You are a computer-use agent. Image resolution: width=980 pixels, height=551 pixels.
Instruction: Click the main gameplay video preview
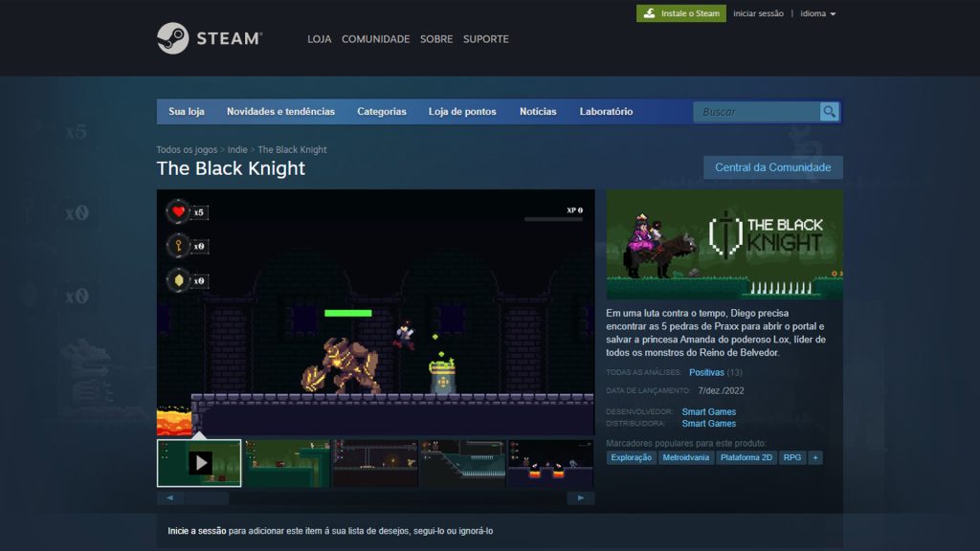375,313
